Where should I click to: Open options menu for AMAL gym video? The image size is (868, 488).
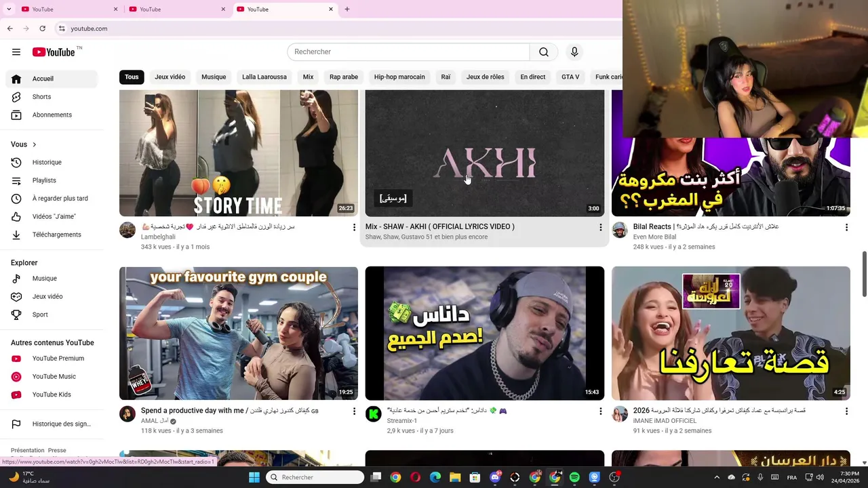(x=354, y=411)
